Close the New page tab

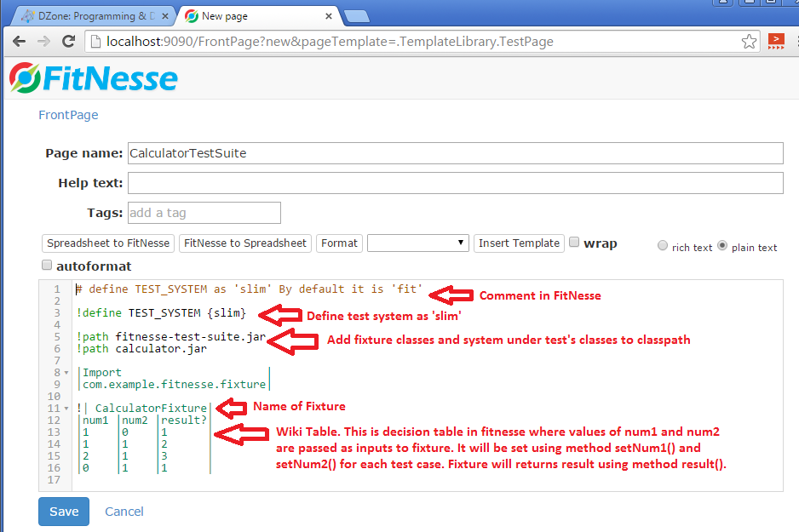(329, 16)
